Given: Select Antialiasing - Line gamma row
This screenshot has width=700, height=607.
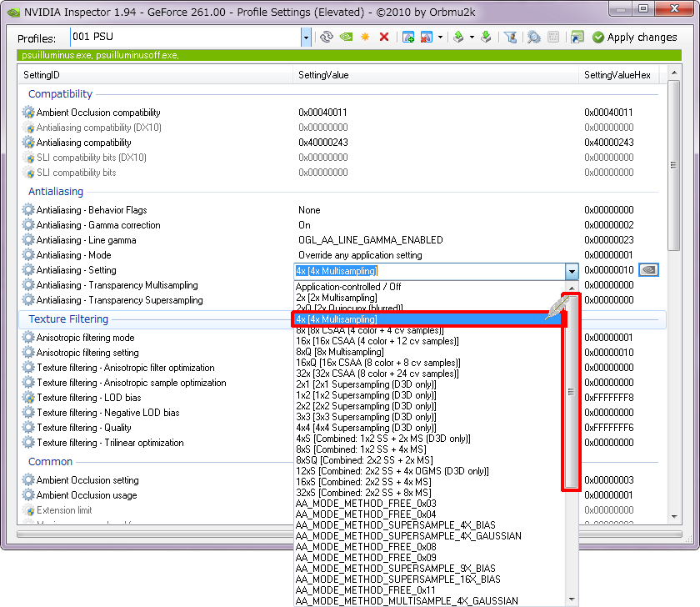Looking at the screenshot, I should (339, 240).
